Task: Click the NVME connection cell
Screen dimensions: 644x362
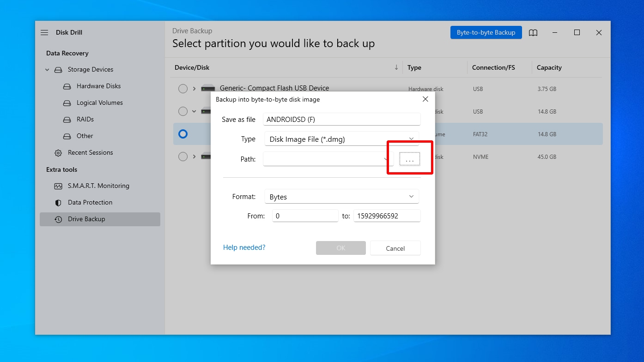Action: (481, 157)
